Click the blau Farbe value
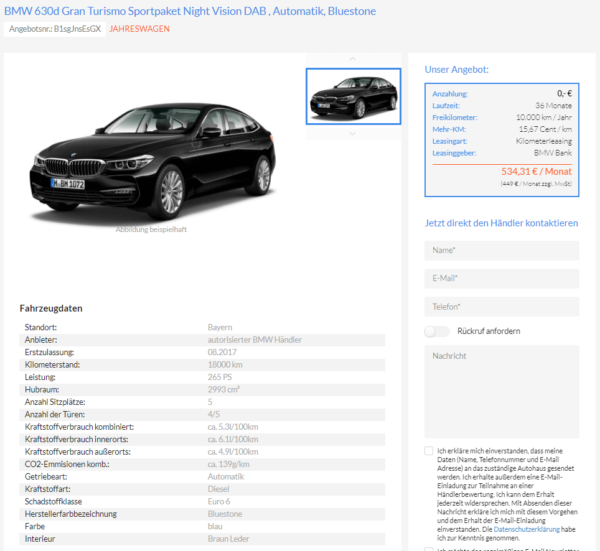Screen dimensions: 600x551 tap(215, 527)
